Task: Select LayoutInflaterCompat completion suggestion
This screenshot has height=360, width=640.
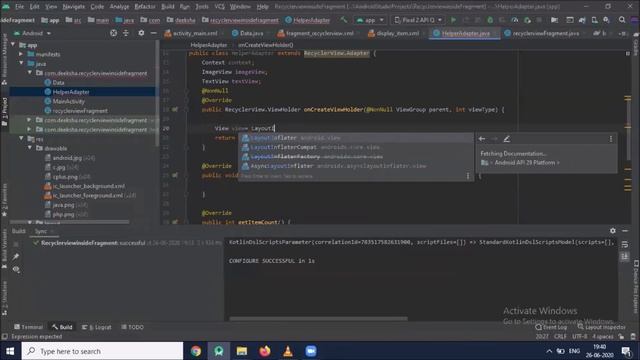Action: (x=356, y=147)
